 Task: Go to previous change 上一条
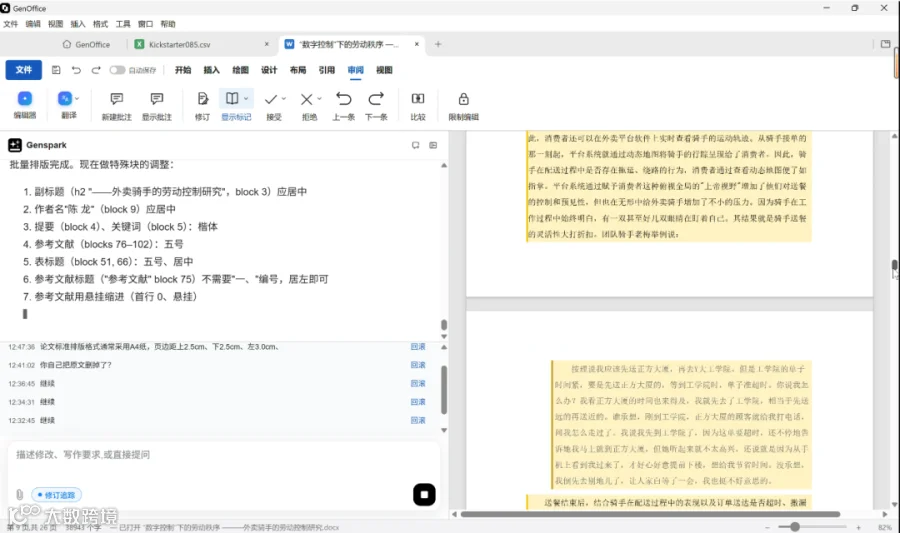click(343, 106)
